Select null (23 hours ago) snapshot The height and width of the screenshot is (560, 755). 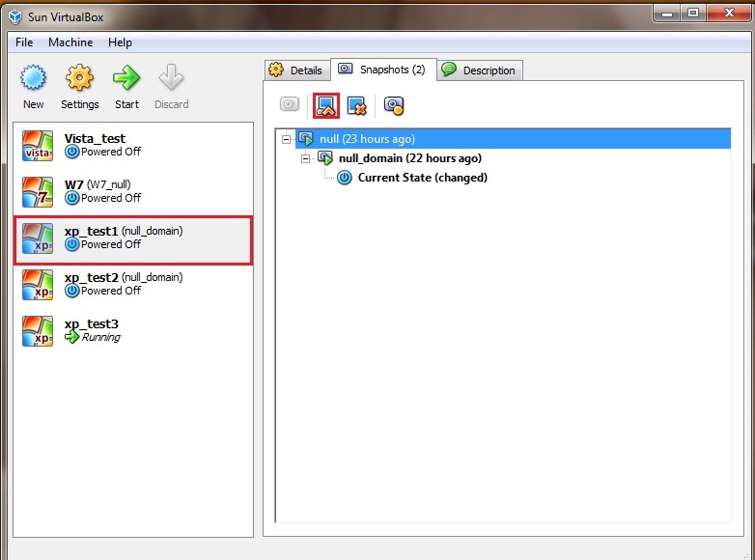(x=368, y=139)
